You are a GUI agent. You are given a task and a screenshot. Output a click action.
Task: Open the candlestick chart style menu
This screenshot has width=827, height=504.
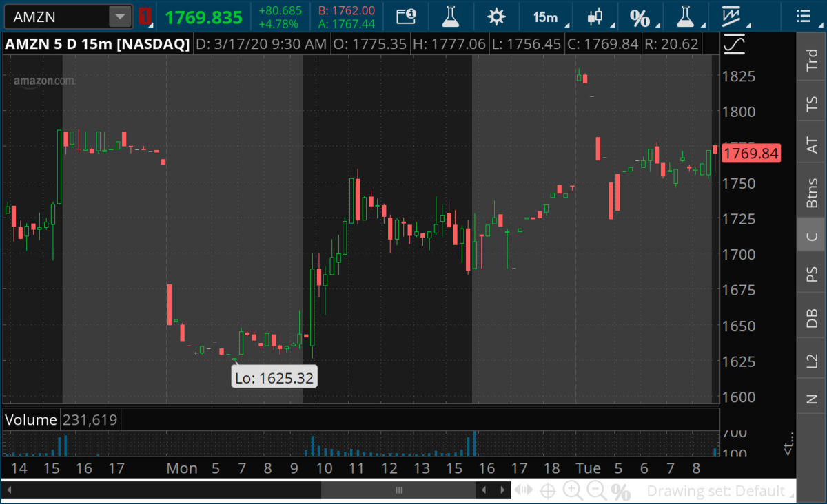click(x=597, y=17)
